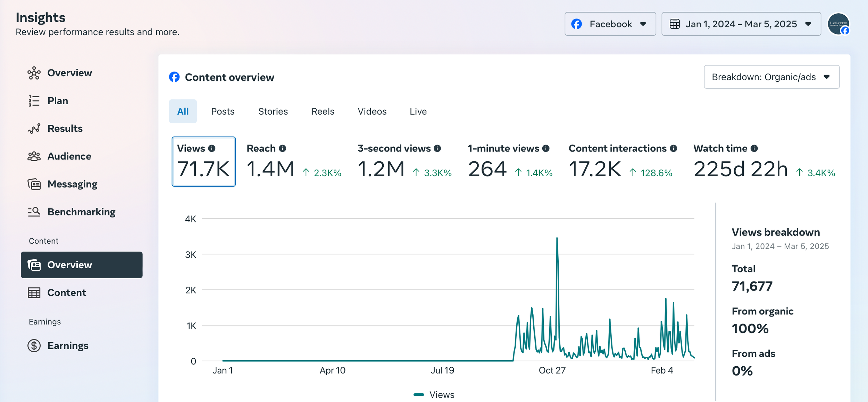Open the Facebook platform dropdown

[610, 24]
